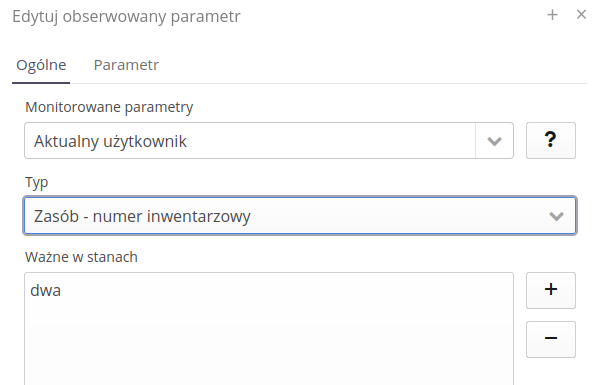Screen dimensions: 597x385
Task: Remove selected state with the minus button
Action: coord(551,339)
